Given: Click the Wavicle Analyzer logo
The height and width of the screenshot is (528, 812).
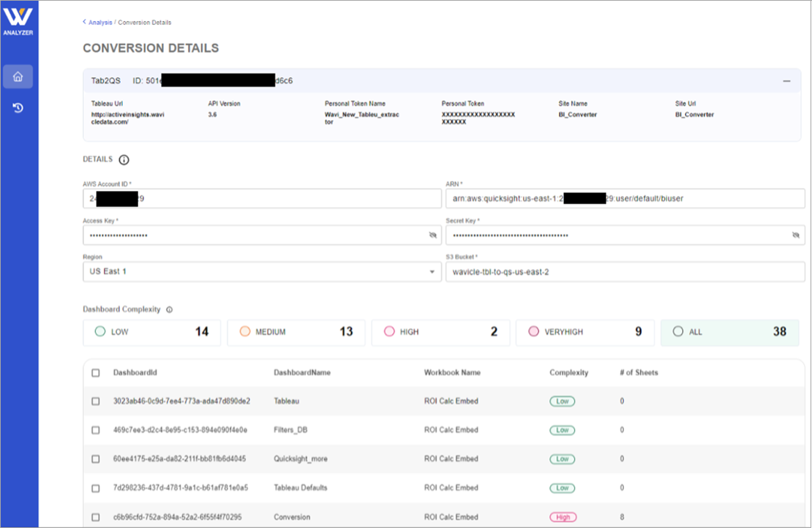Looking at the screenshot, I should click(x=18, y=21).
